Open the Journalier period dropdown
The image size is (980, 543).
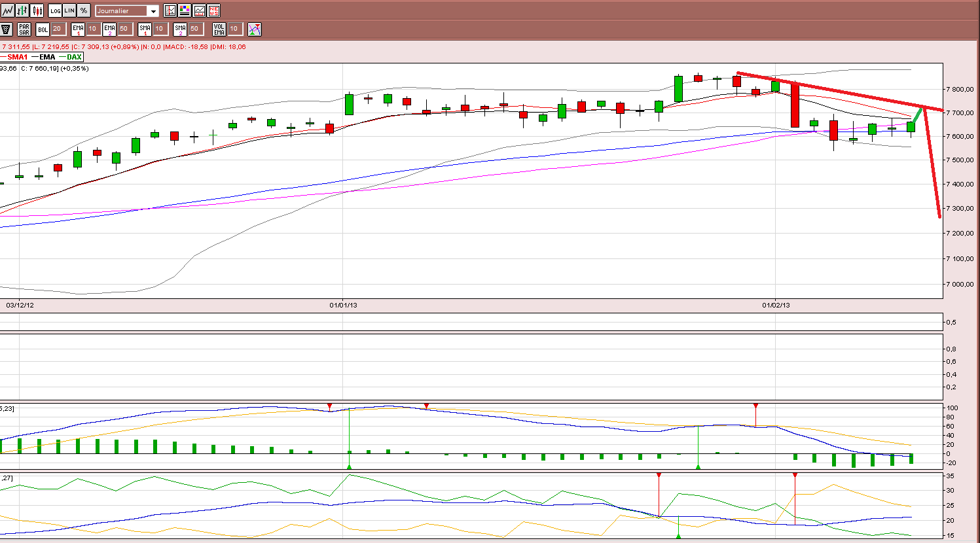click(x=127, y=11)
